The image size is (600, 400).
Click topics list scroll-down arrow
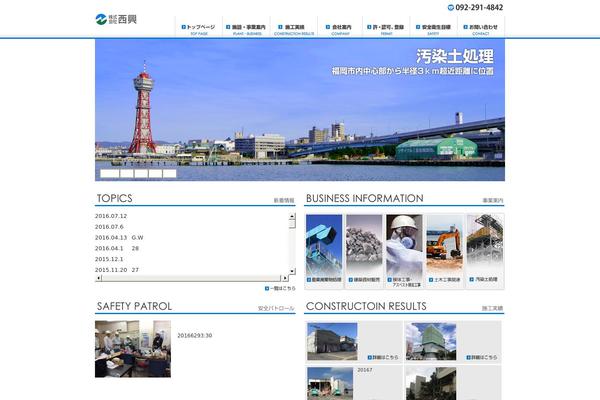point(292,271)
